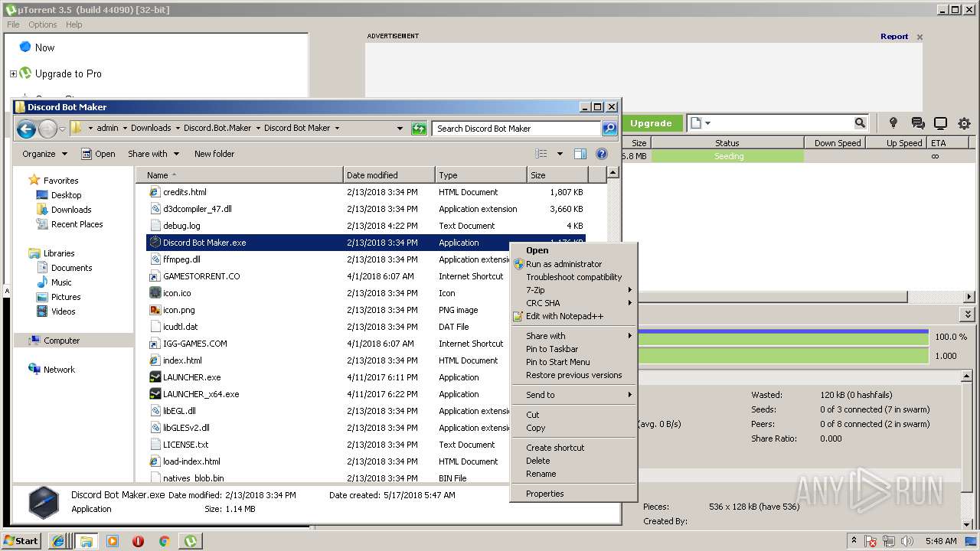The width and height of the screenshot is (980, 551).
Task: Open Chrome taskbar icon
Action: tap(164, 541)
